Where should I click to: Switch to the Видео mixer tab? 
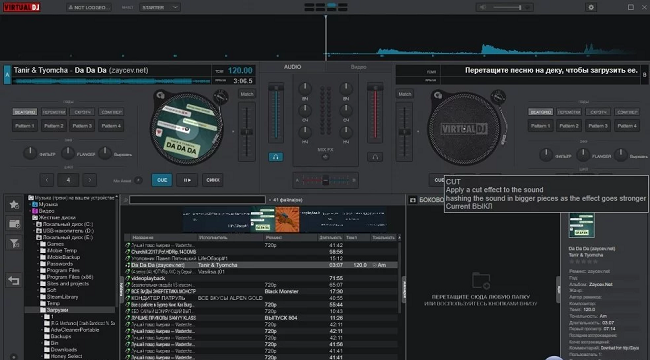(x=358, y=67)
